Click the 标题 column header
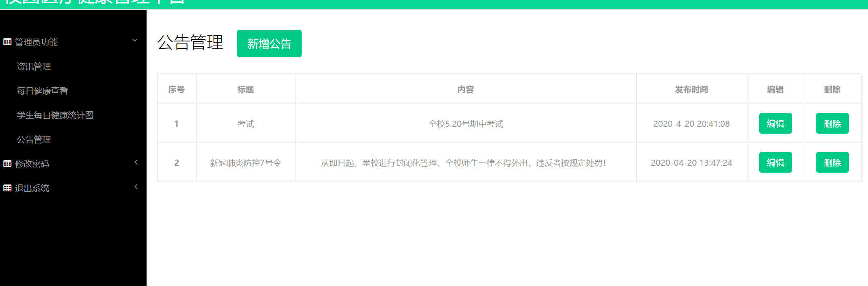Viewport: 868px width, 286px height. coord(246,89)
